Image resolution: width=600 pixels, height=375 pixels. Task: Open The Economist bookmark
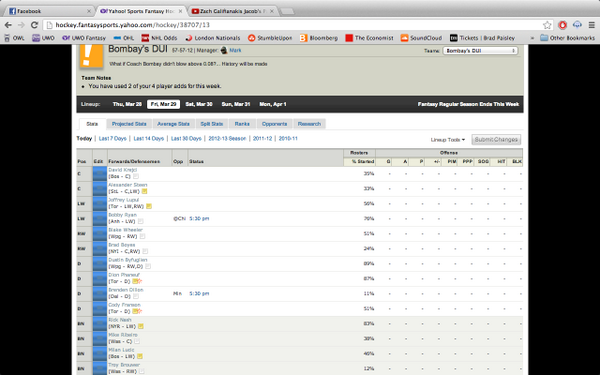(x=369, y=38)
